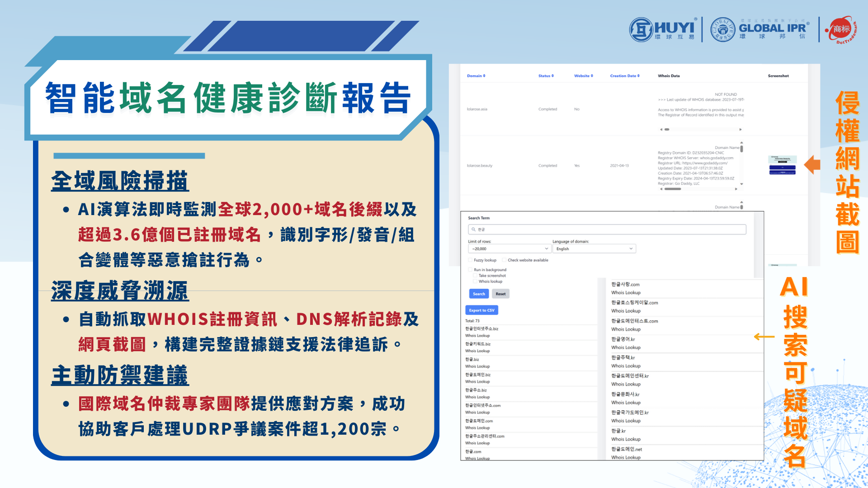Image resolution: width=868 pixels, height=488 pixels.
Task: Open the Language of domain dropdown
Action: click(594, 249)
